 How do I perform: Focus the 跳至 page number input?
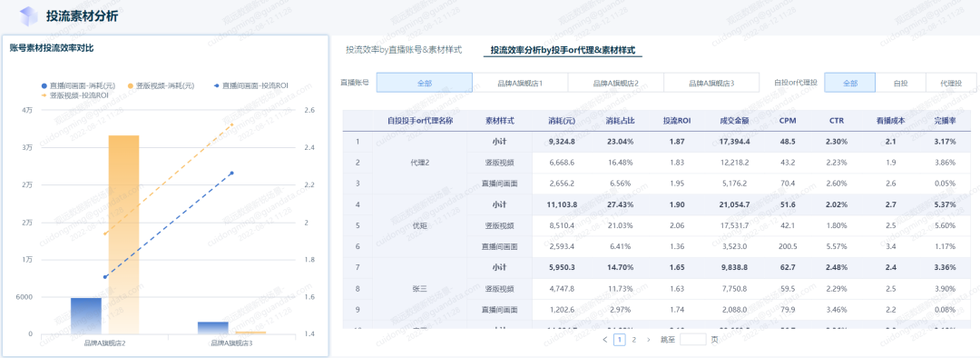(692, 339)
